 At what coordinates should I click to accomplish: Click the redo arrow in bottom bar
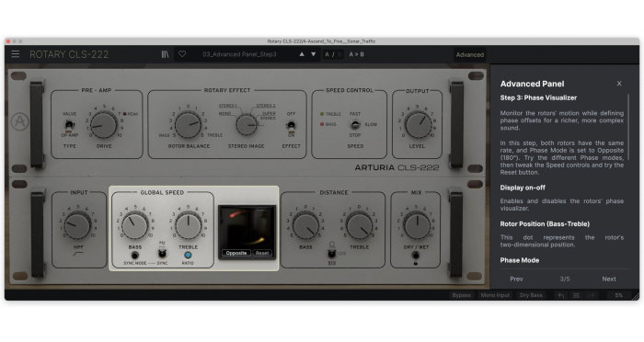[592, 295]
